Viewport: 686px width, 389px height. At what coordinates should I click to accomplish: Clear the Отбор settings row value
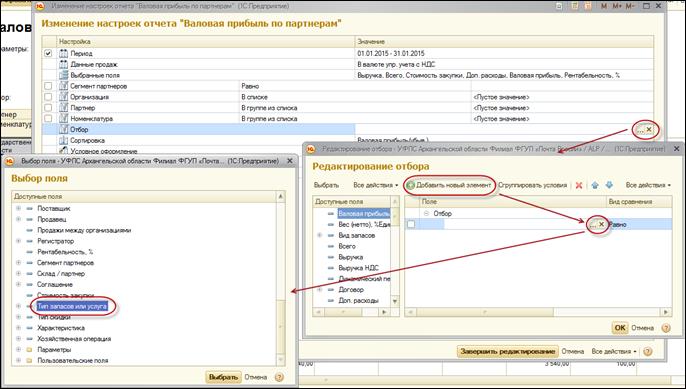point(649,130)
